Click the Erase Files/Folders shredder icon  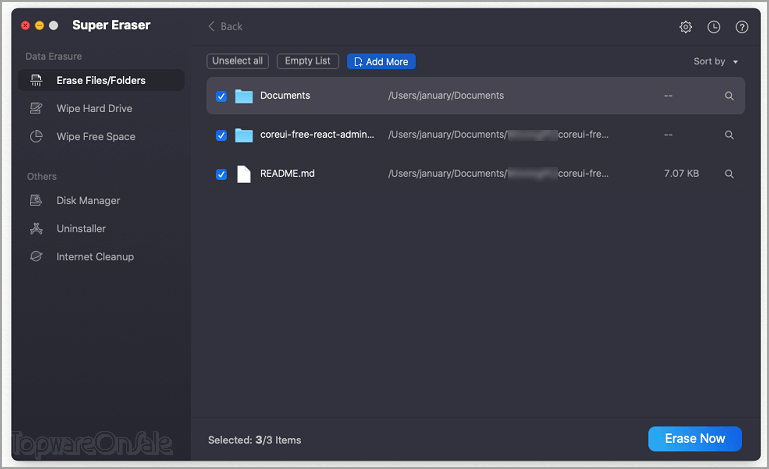[36, 80]
